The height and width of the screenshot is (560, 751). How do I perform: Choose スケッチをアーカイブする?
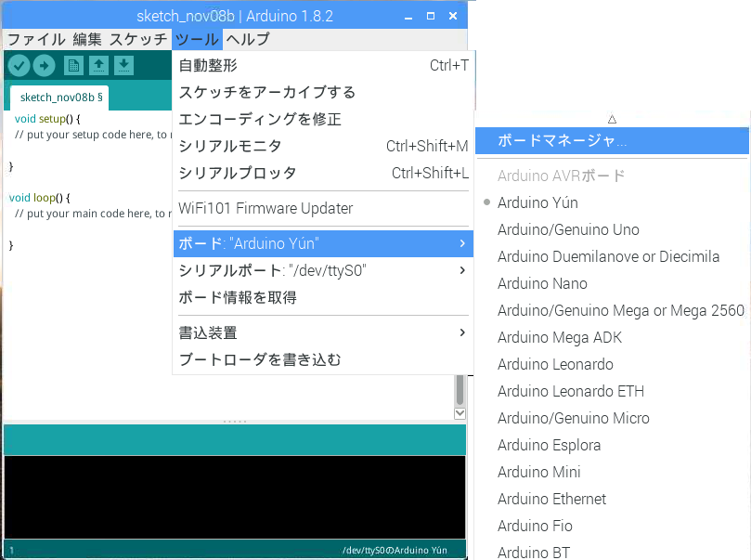click(323, 92)
